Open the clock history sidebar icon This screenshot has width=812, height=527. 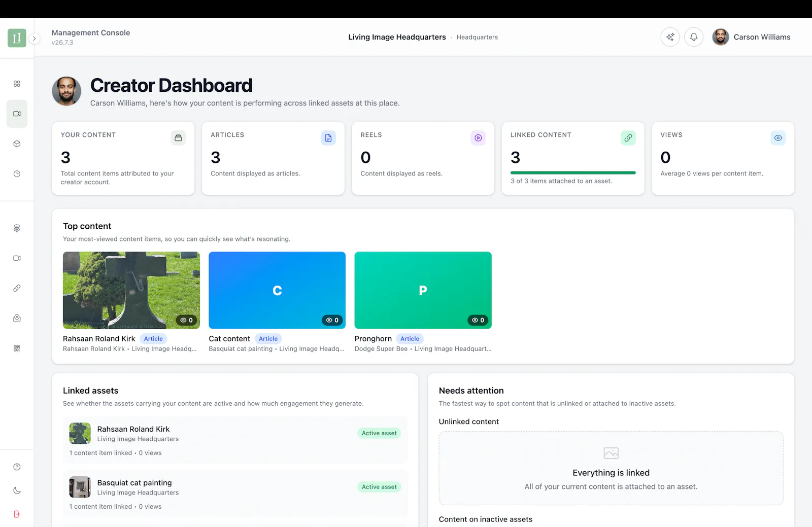[17, 173]
